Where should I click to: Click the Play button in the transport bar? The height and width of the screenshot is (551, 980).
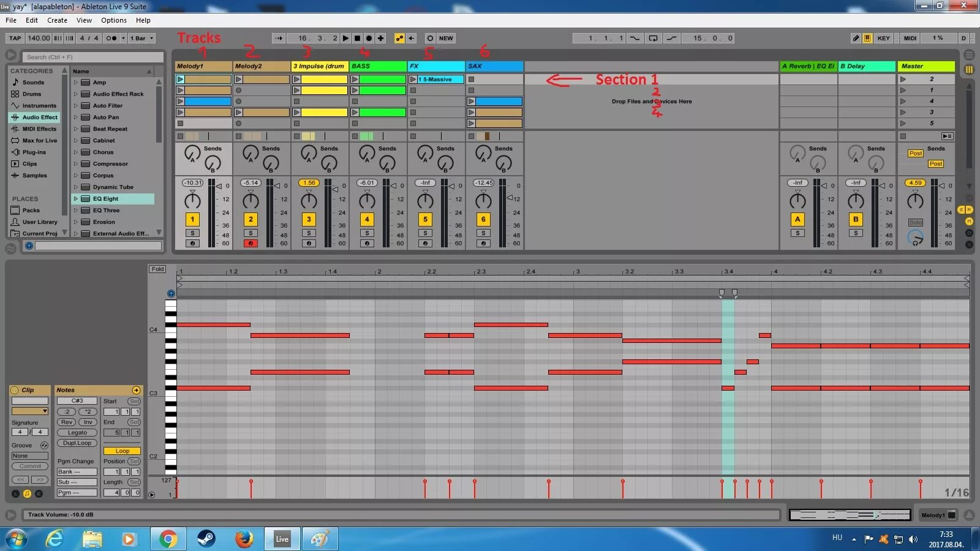click(x=345, y=38)
